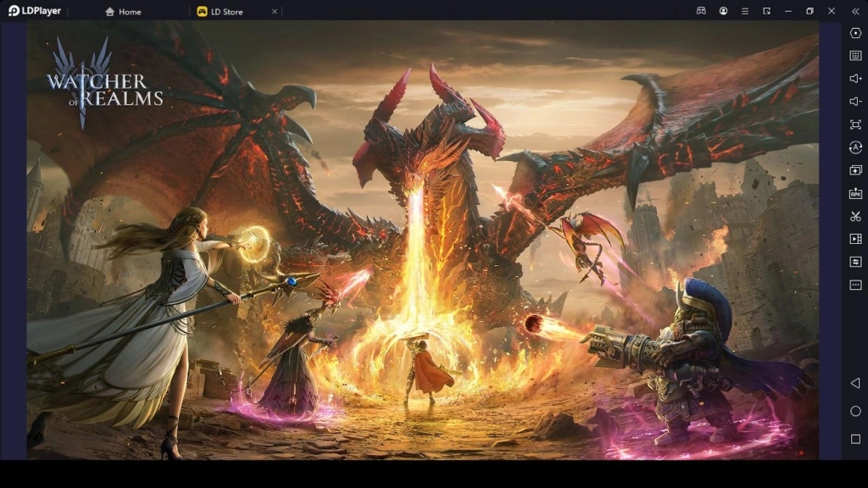Start the video recorder icon
The width and height of the screenshot is (868, 488).
click(x=855, y=239)
